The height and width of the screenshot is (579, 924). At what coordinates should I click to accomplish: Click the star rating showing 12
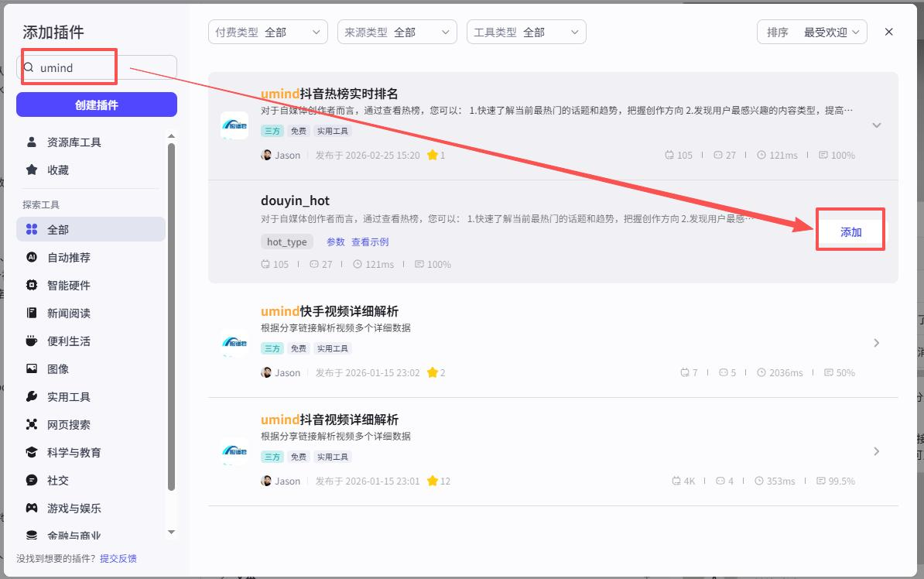click(439, 481)
